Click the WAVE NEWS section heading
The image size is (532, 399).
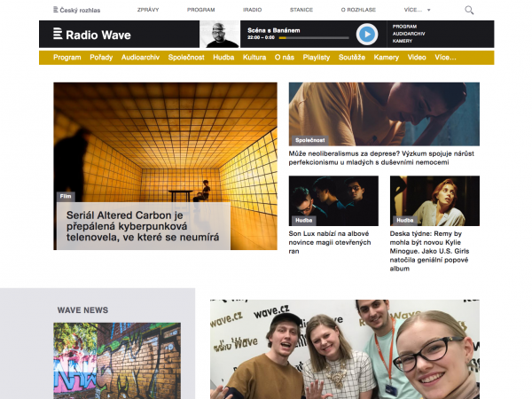(x=82, y=310)
